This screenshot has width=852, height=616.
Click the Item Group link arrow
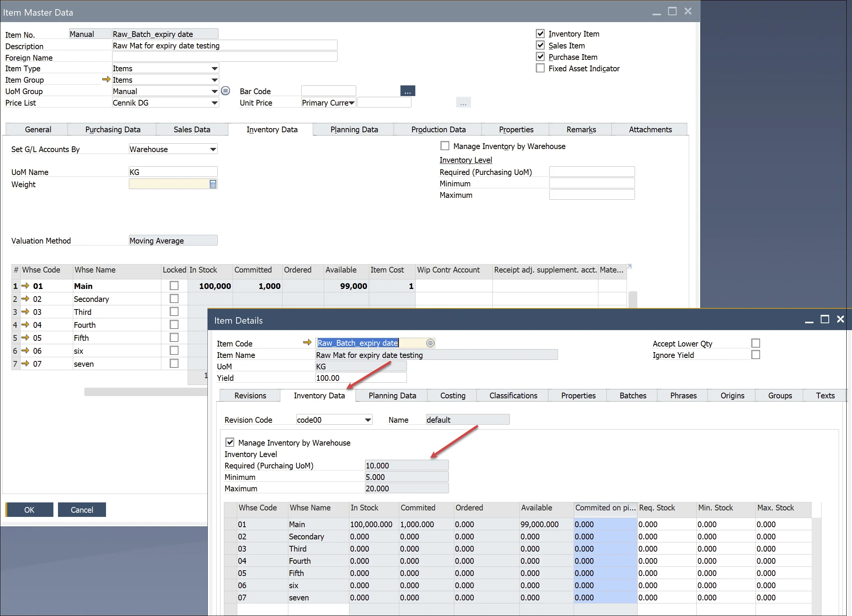106,80
